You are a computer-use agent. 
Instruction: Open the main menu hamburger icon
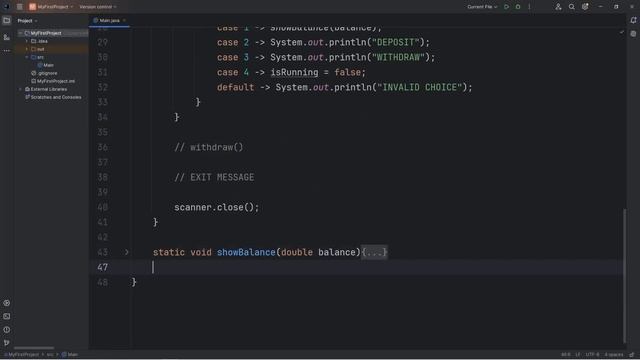(x=19, y=7)
